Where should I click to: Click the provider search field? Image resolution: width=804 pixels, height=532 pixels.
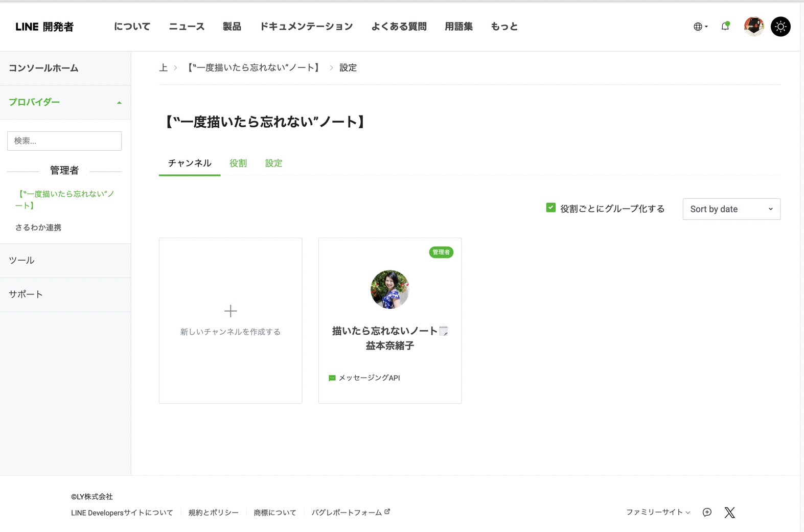(64, 141)
